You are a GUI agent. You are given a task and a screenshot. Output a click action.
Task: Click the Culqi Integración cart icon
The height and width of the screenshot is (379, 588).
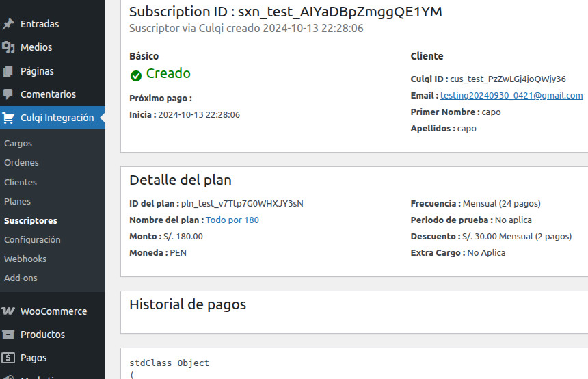8,118
